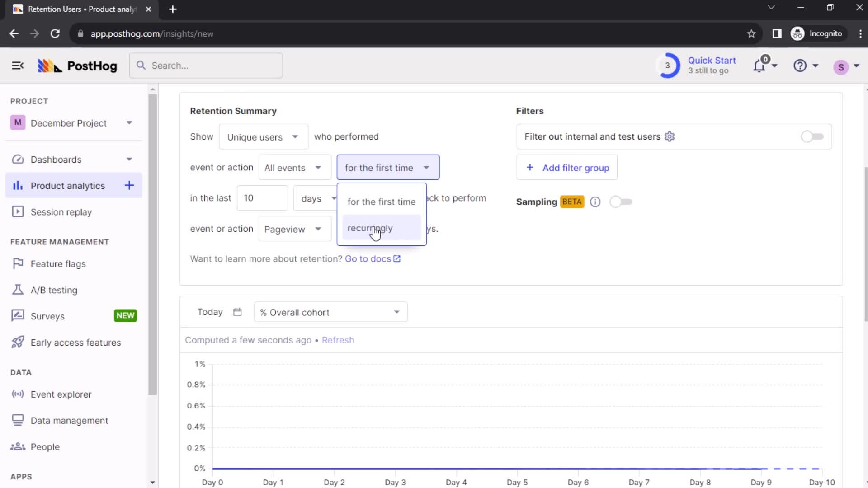Expand the Unique users dropdown

(x=264, y=136)
